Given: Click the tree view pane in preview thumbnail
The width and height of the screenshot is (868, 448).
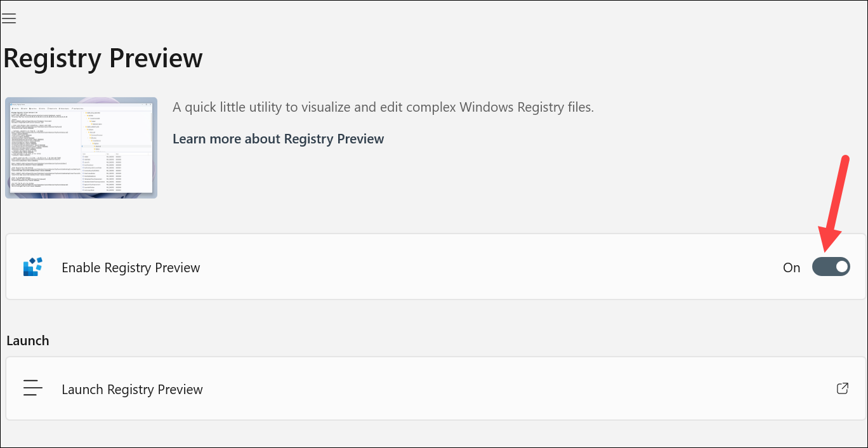Looking at the screenshot, I should tap(116, 130).
